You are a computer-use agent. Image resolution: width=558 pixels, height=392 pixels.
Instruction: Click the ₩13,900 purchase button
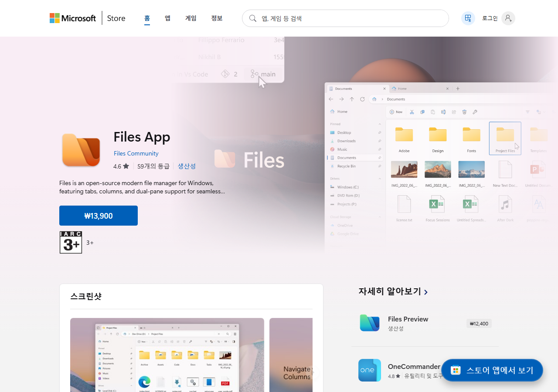tap(99, 216)
